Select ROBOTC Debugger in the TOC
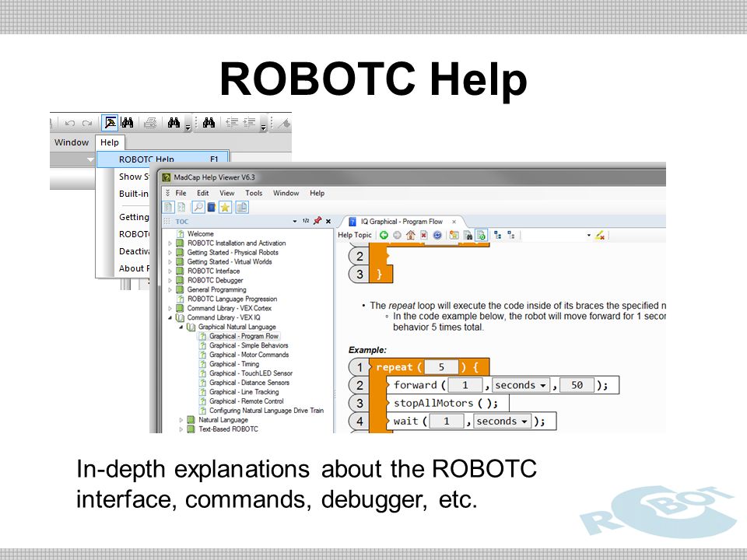 (x=216, y=281)
